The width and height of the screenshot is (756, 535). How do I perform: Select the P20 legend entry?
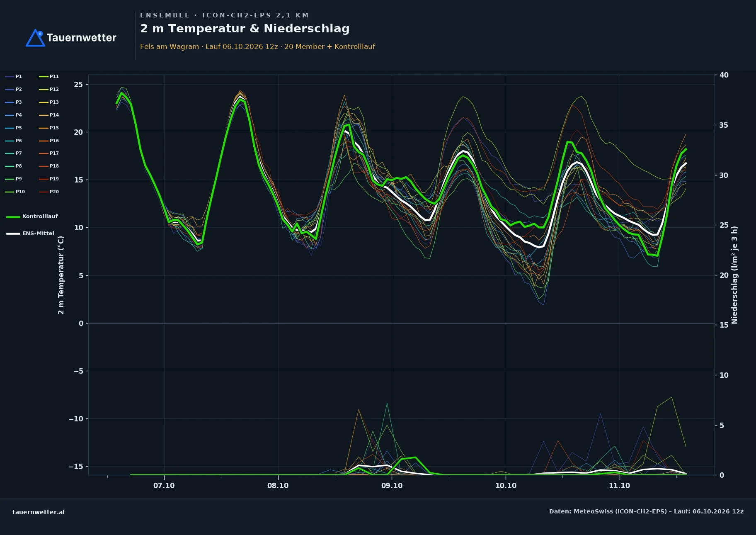[x=49, y=192]
